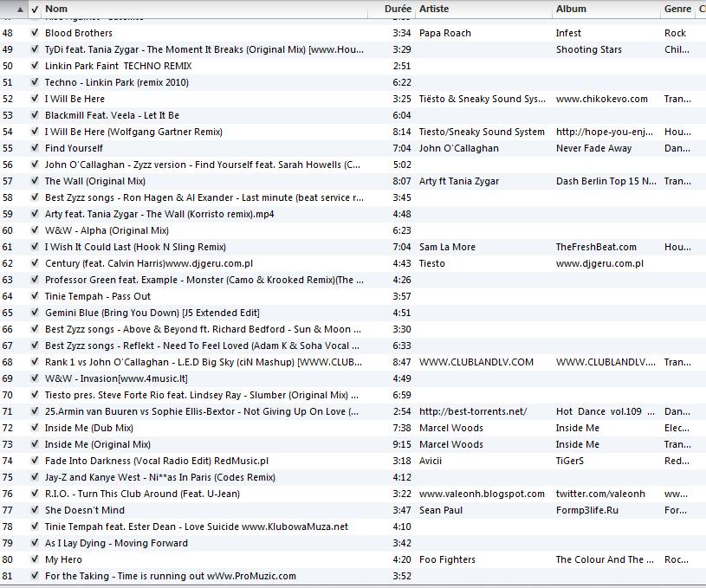This screenshot has width=706, height=588.
Task: Click the album "TiGerS"
Action: click(x=570, y=461)
